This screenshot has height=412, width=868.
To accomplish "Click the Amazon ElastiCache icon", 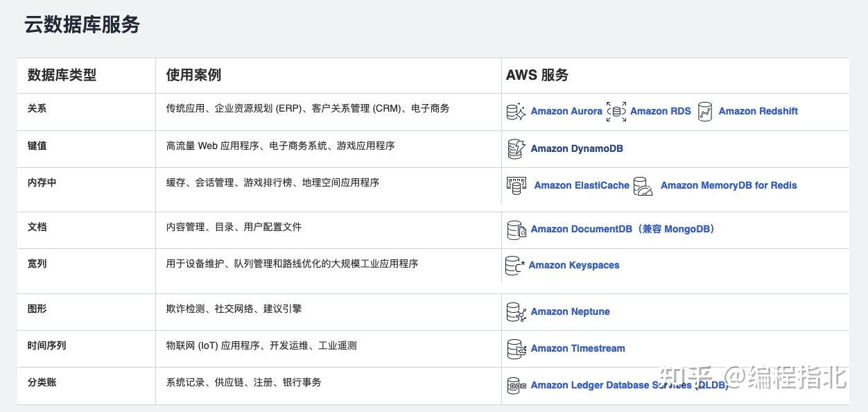I will point(517,185).
